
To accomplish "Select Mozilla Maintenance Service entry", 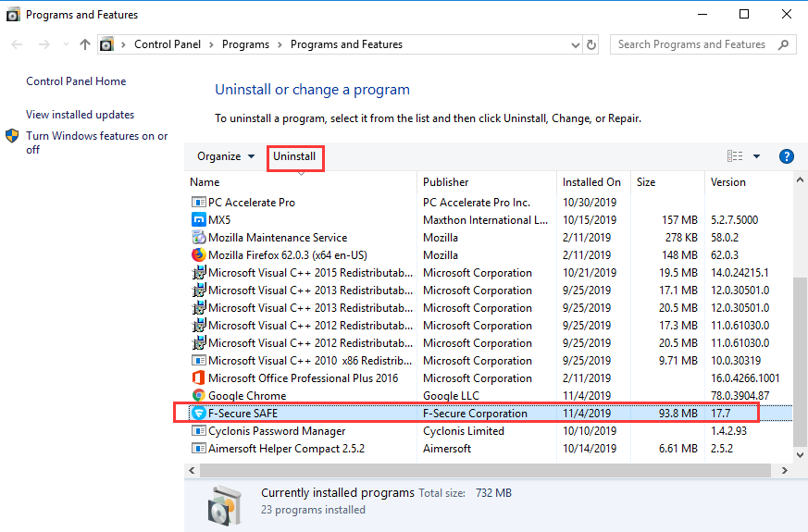I will tap(278, 238).
